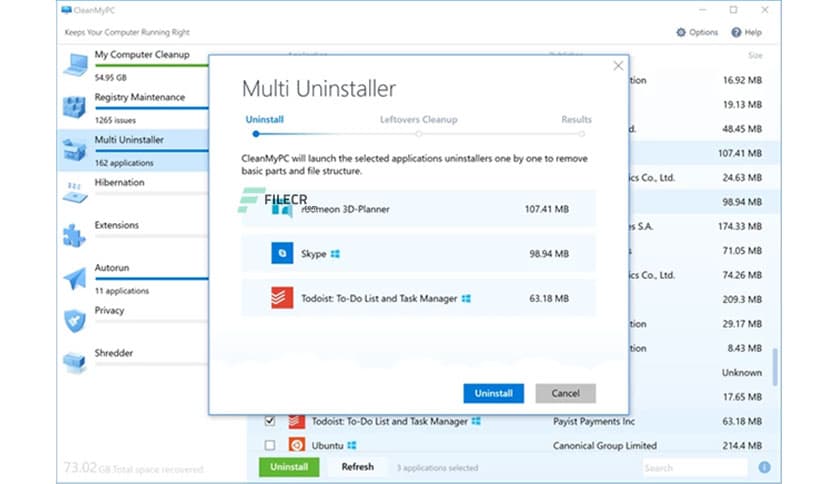Click the Uninstall step progress dot

coord(256,134)
